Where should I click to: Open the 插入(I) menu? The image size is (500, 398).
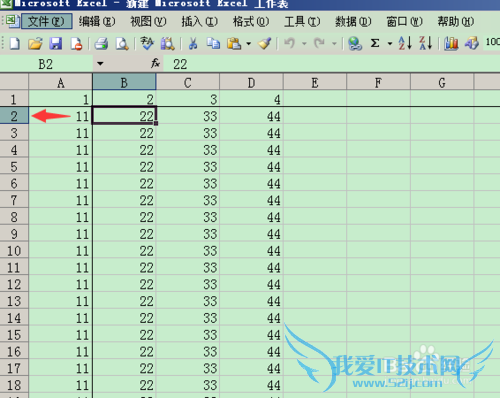tap(199, 22)
